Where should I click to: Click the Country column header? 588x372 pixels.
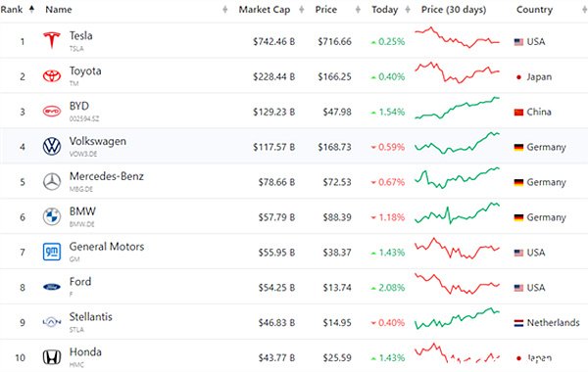point(534,10)
